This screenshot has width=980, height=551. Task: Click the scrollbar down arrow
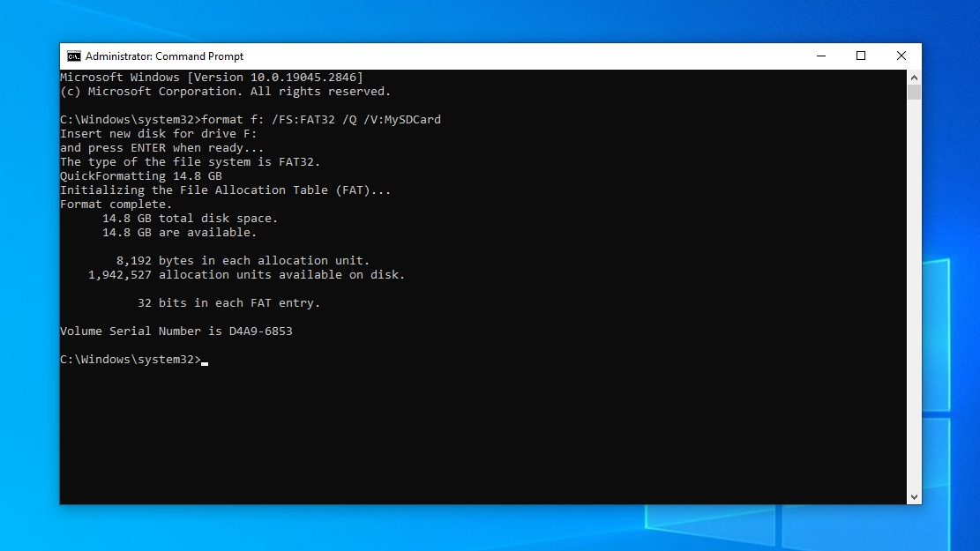[x=915, y=497]
